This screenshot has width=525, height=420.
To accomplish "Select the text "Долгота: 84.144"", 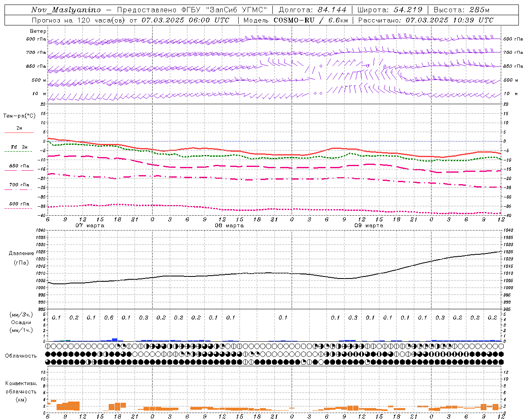I will [313, 10].
